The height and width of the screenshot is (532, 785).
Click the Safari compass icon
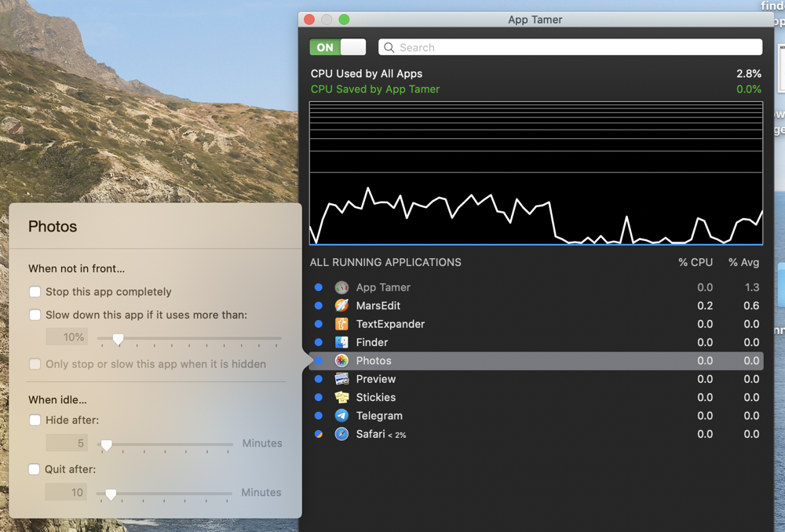point(341,434)
